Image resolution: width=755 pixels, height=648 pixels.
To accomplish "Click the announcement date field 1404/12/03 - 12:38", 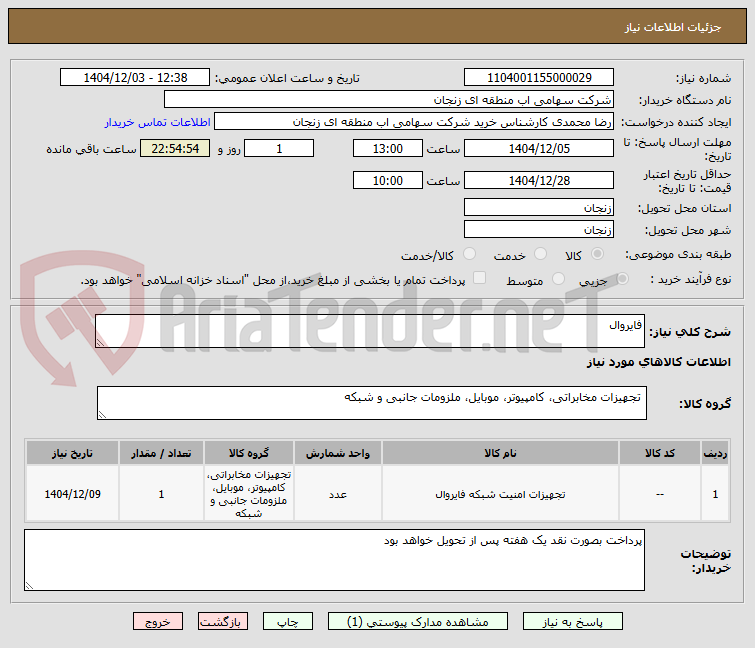I will tap(135, 78).
